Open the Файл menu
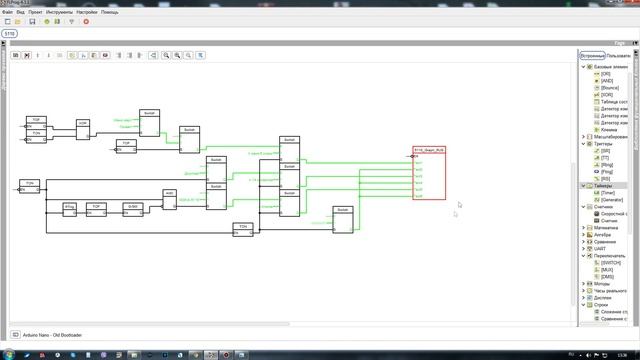This screenshot has width=640, height=360. coord(7,12)
